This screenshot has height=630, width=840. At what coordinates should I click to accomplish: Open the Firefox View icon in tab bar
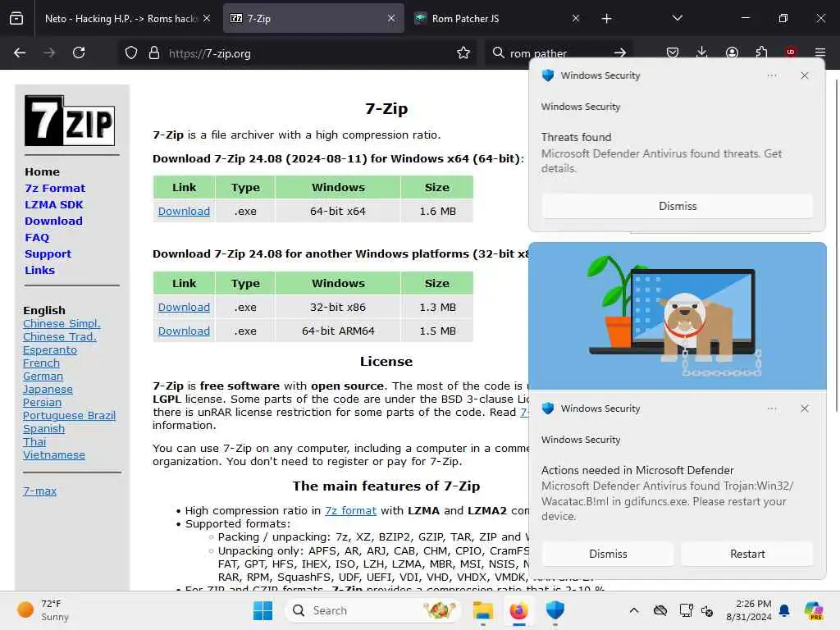[16, 19]
